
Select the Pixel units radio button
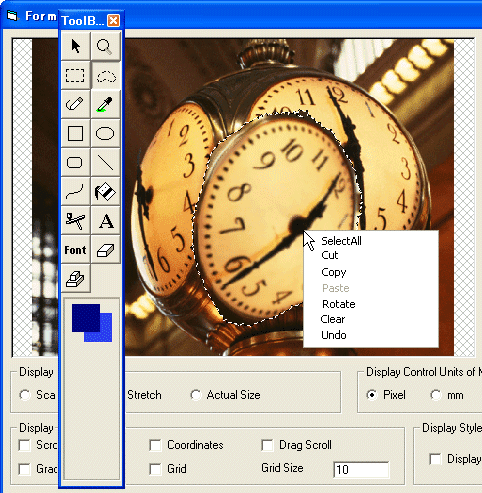coord(372,395)
